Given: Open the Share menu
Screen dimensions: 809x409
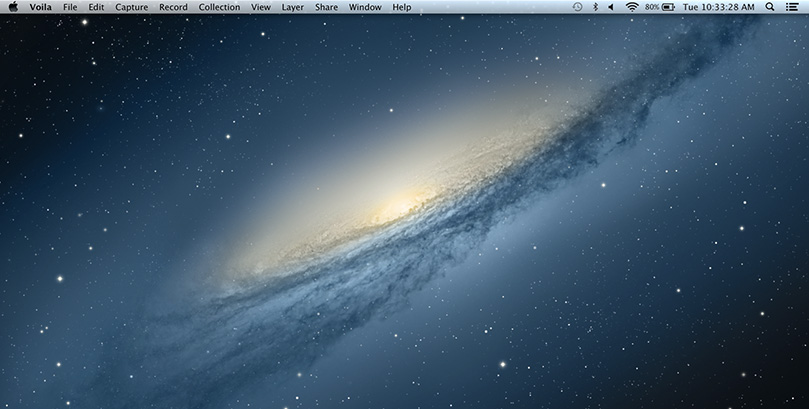Looking at the screenshot, I should (326, 7).
